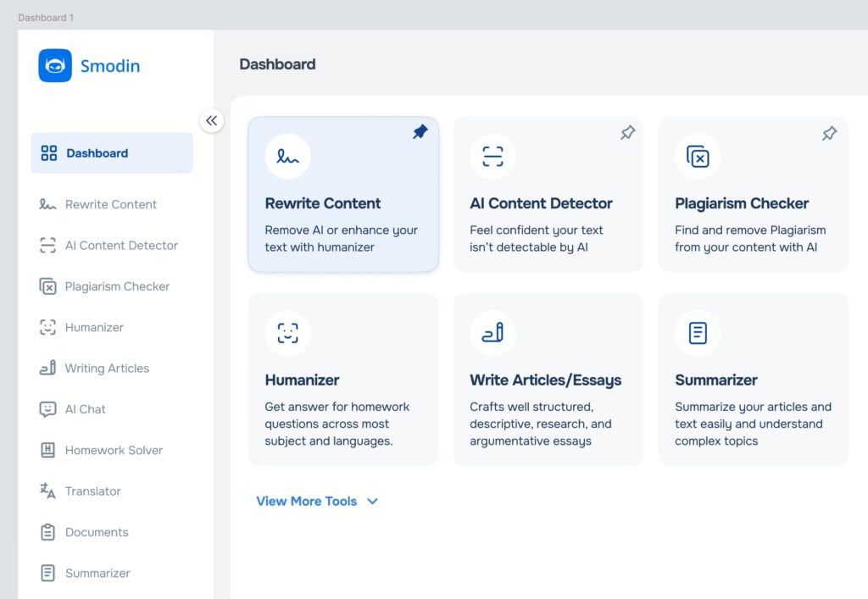Click the Writing Articles pen icon in sidebar
The image size is (868, 599).
pos(47,368)
